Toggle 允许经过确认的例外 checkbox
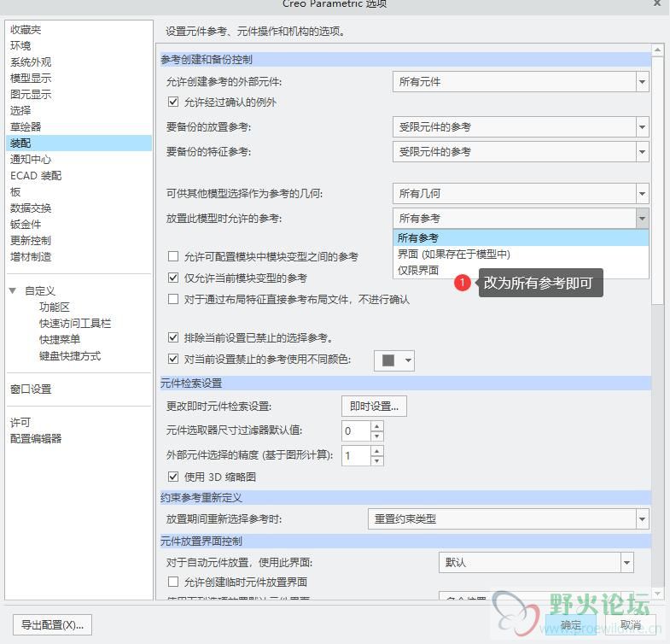 coord(173,102)
